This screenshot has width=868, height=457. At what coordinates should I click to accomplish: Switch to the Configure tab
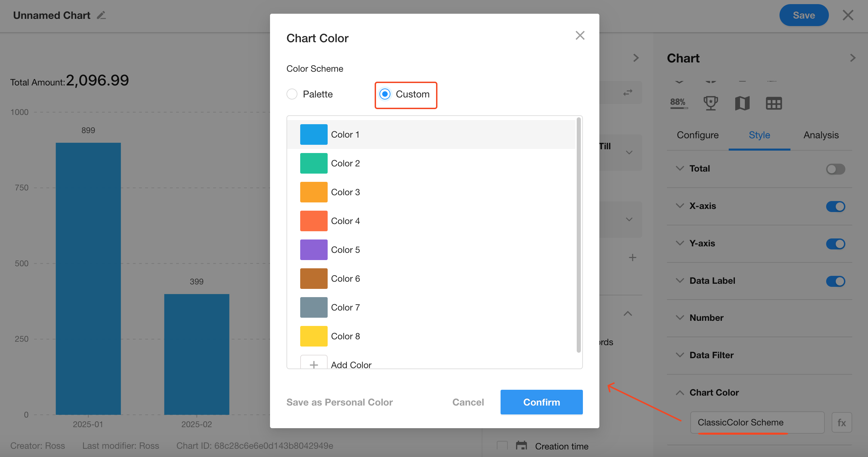(x=697, y=135)
